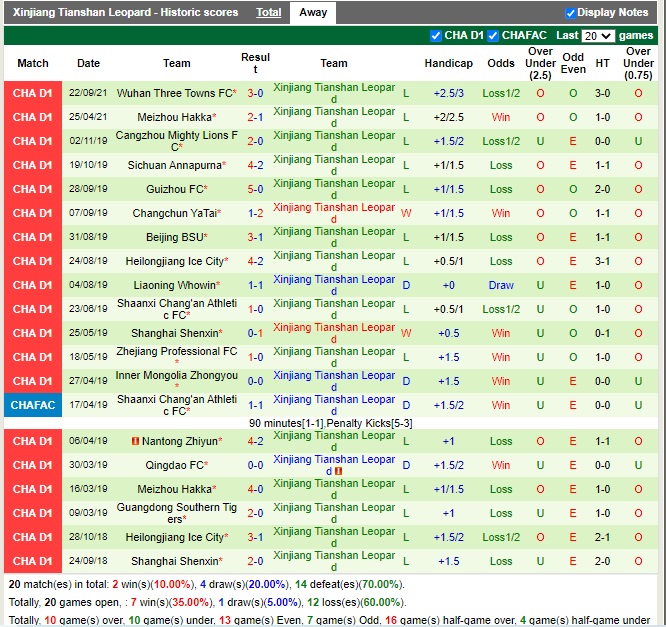
Task: Click the 3-0 result for Wuhan match
Action: click(255, 93)
